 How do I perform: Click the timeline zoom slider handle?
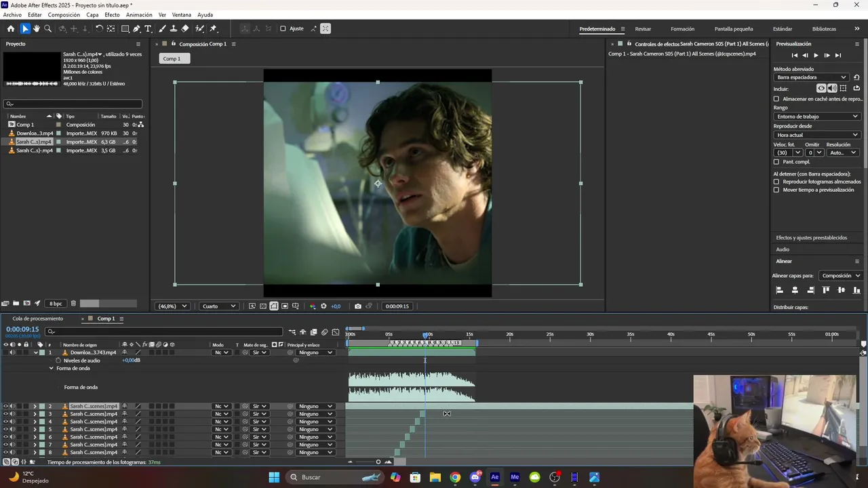click(x=378, y=462)
